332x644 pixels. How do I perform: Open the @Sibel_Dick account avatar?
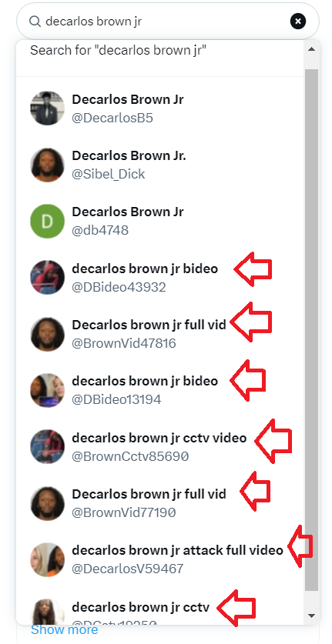tap(47, 165)
